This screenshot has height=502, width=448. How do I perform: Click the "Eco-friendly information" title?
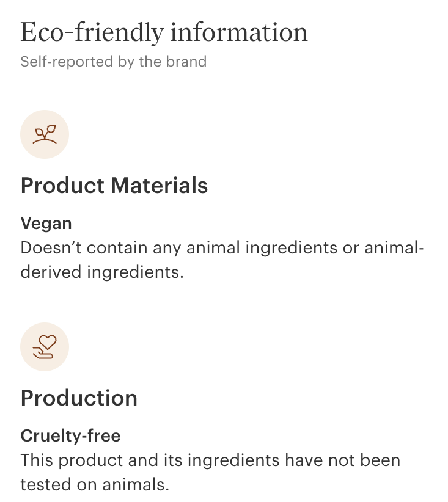tap(164, 32)
